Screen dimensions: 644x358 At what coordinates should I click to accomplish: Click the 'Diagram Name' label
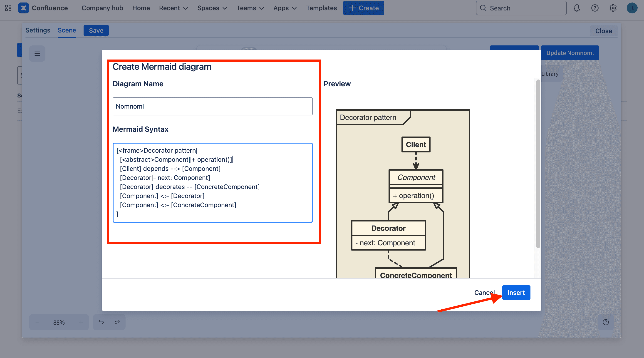point(138,84)
